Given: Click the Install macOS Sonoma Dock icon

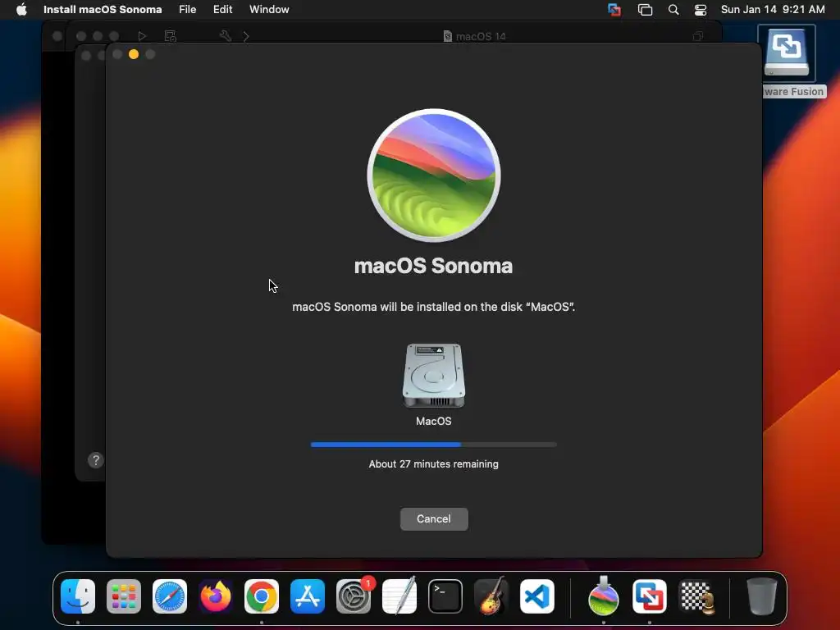Looking at the screenshot, I should pyautogui.click(x=603, y=596).
